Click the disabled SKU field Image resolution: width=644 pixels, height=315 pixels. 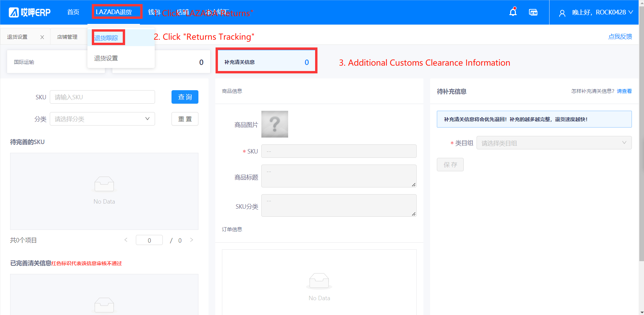pos(339,151)
